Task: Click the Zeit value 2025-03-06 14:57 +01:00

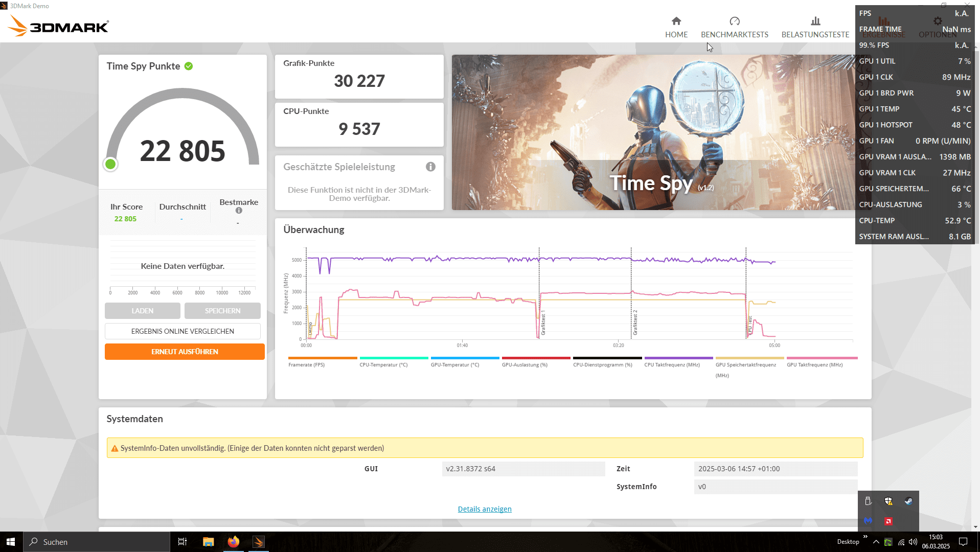Action: [776, 469]
